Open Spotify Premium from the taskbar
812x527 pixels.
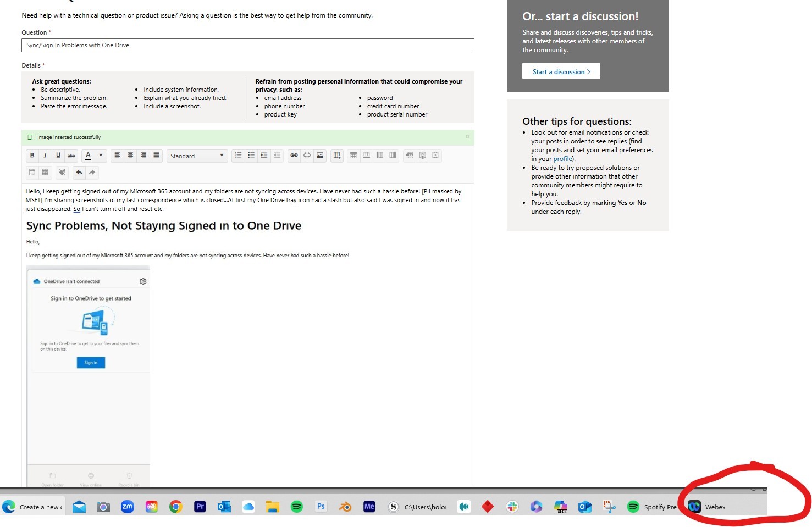coord(652,507)
